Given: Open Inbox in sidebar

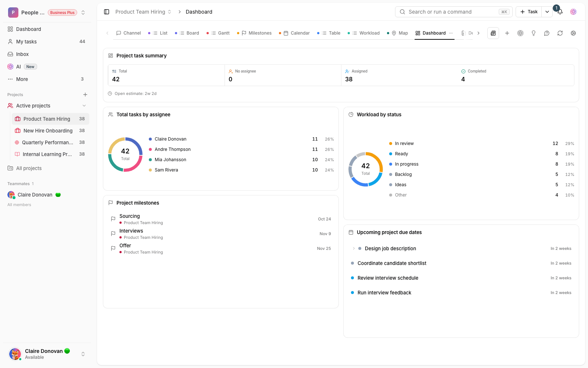Looking at the screenshot, I should pyautogui.click(x=47, y=54).
